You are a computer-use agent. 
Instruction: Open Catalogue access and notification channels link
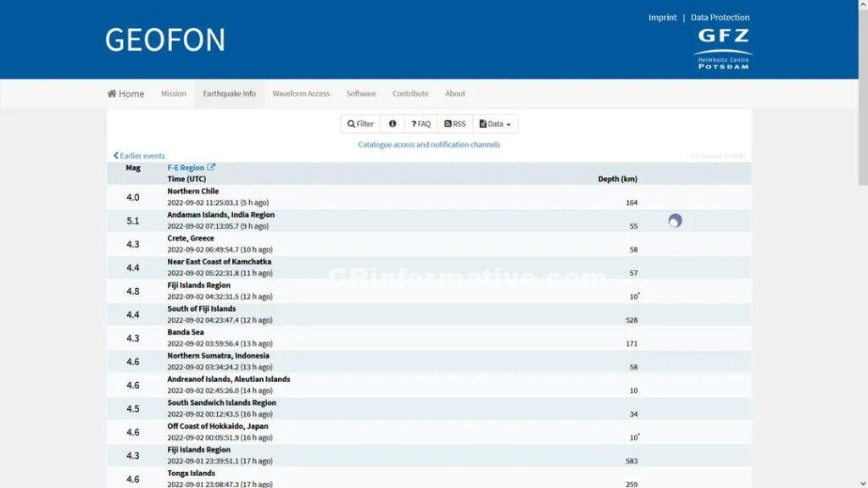(429, 145)
